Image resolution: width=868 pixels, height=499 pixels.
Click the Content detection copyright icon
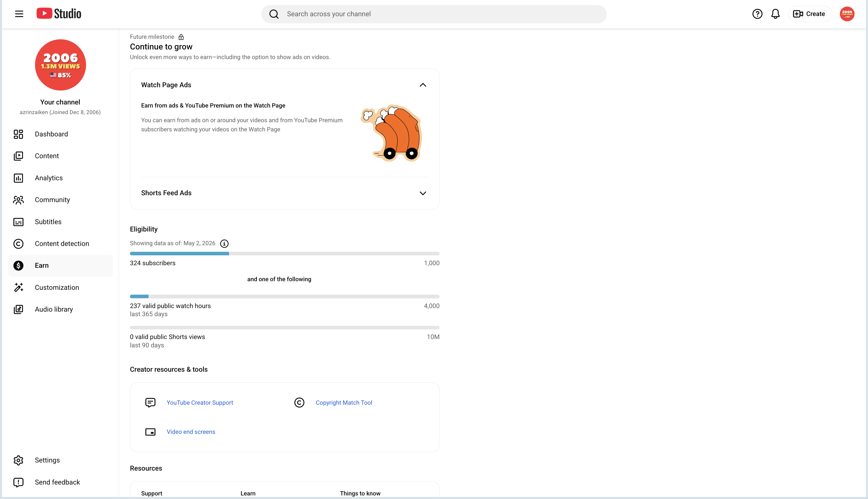(19, 244)
